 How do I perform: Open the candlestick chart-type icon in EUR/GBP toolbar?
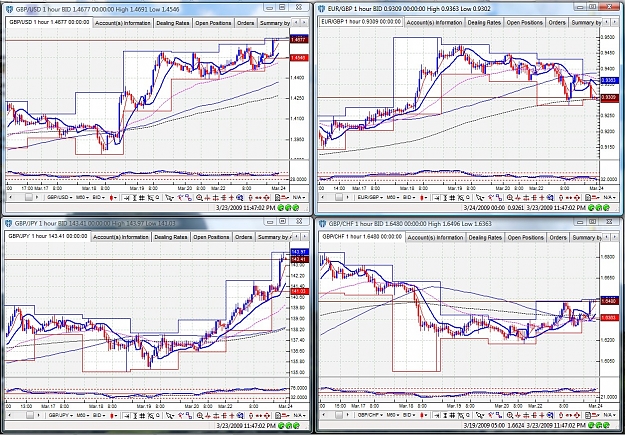click(422, 197)
